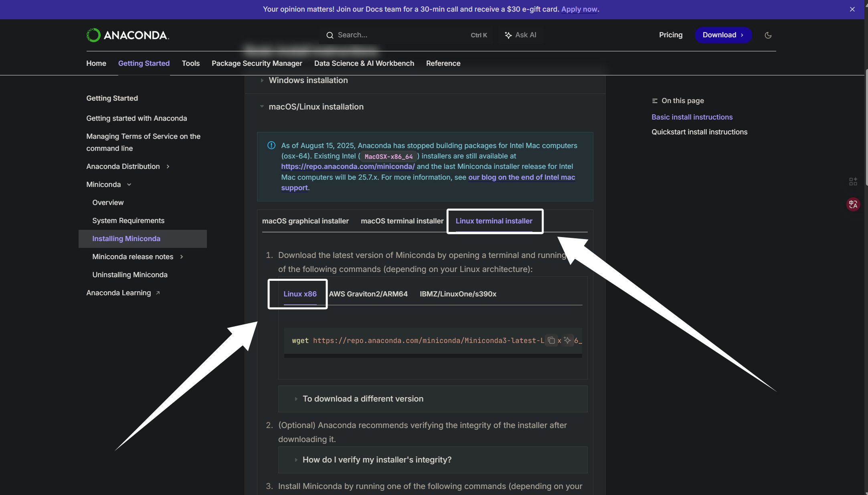Screen dimensions: 868x495
Task: Open Package Security Manager nav item
Action: pos(257,63)
